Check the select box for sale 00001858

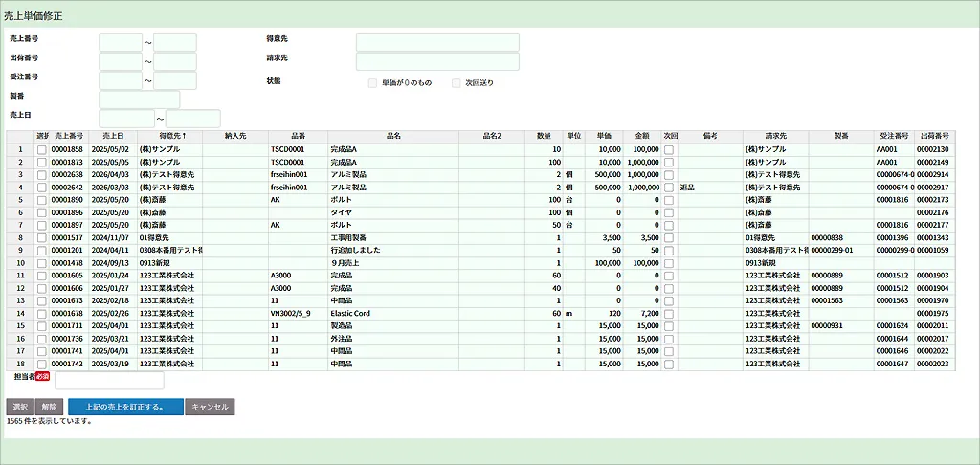point(41,150)
